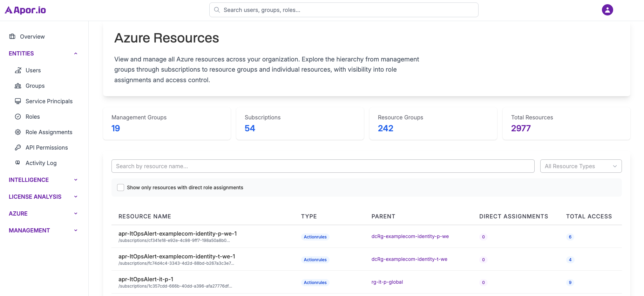
Task: Enable show only direct role assignments checkbox
Action: tap(121, 188)
